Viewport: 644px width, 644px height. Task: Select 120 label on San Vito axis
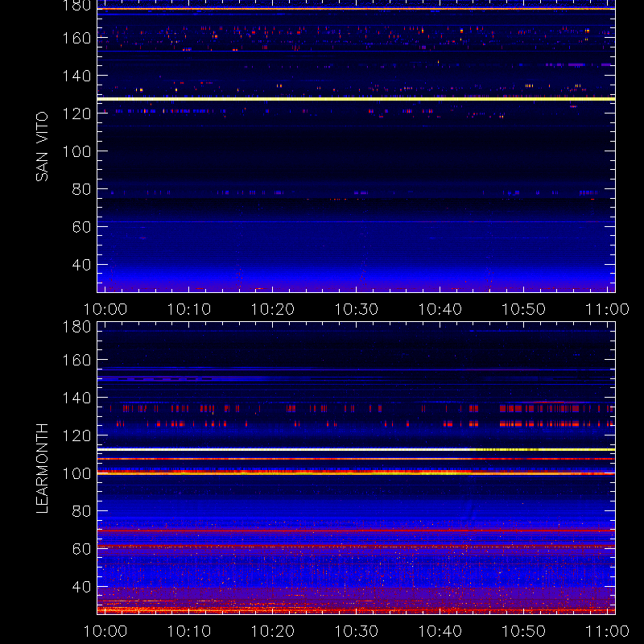pyautogui.click(x=76, y=114)
